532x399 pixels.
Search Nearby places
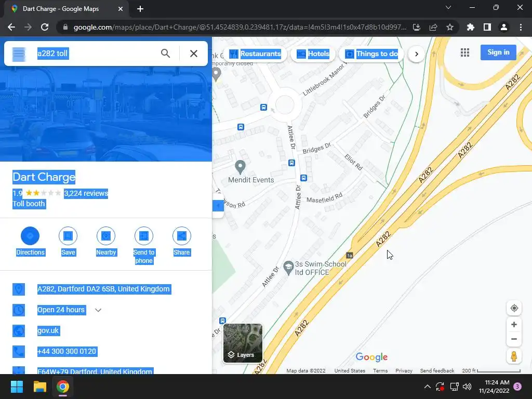(x=106, y=241)
